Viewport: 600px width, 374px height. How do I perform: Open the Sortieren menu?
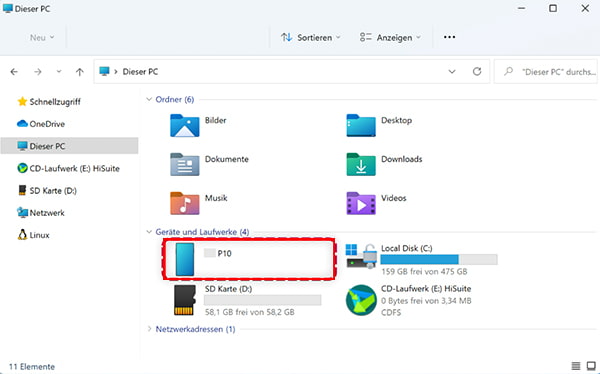point(310,38)
